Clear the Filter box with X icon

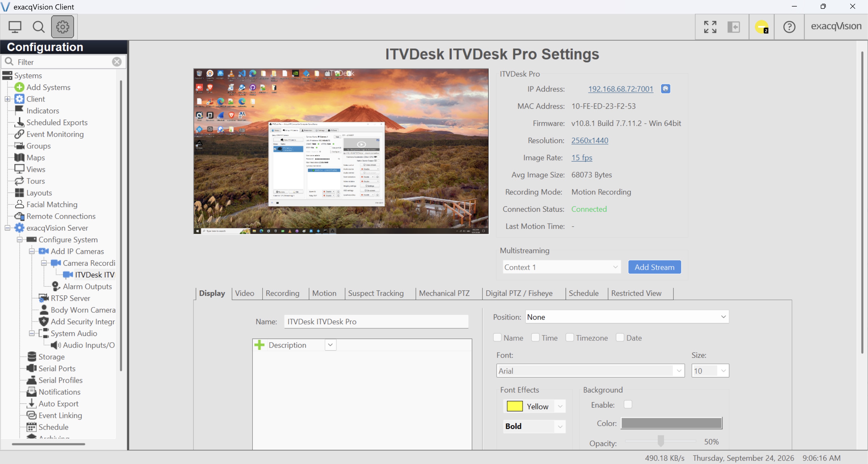pos(117,62)
